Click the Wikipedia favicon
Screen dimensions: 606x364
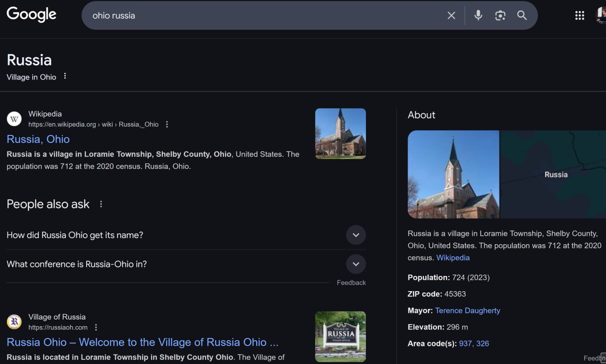coord(14,119)
